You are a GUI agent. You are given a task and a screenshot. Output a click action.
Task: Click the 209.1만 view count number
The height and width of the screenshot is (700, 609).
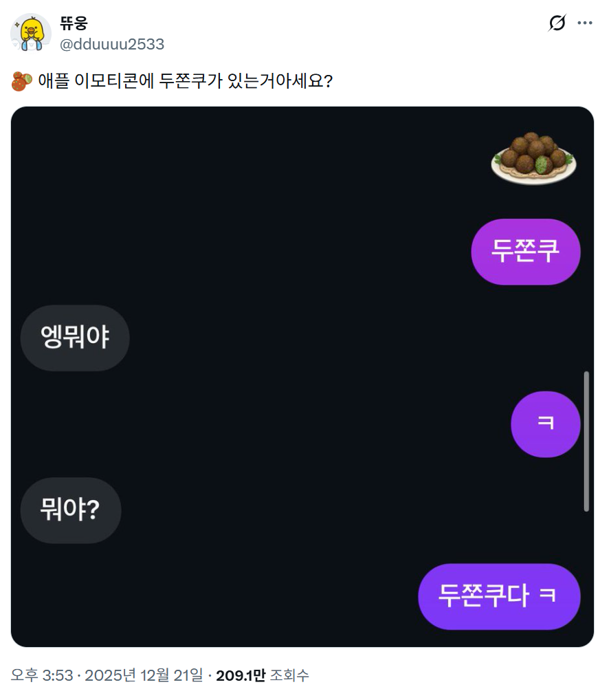click(241, 676)
